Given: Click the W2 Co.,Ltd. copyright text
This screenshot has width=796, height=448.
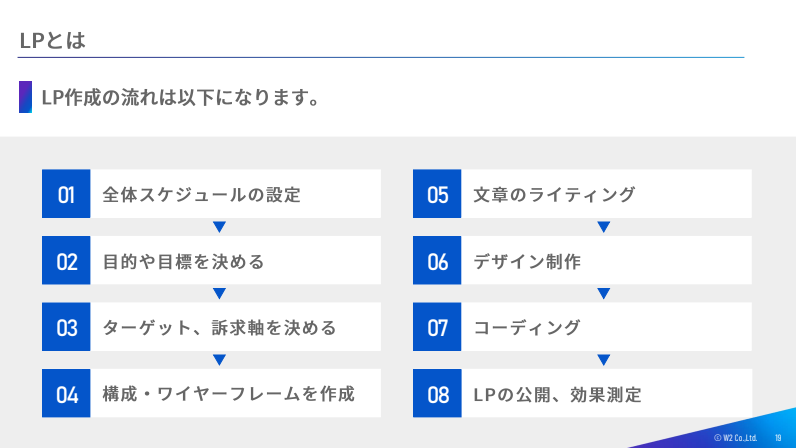Looking at the screenshot, I should coord(736,438).
